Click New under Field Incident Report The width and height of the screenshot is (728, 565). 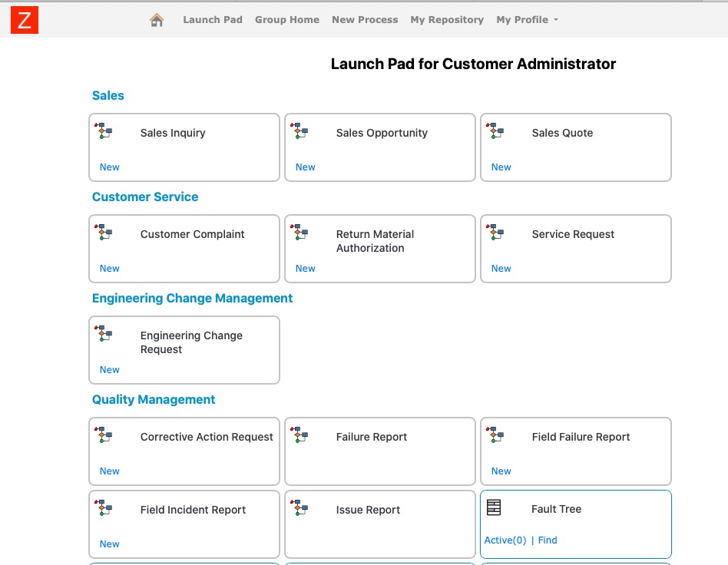[110, 544]
